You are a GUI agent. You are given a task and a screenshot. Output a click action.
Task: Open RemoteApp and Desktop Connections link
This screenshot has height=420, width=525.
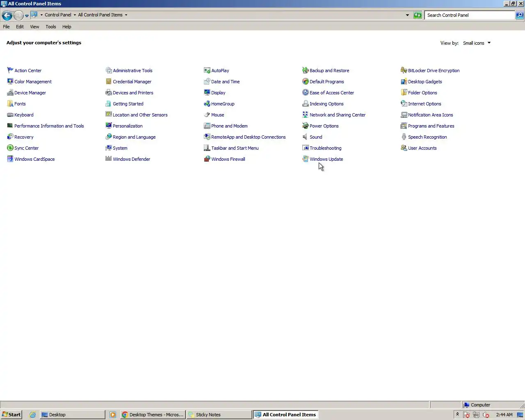(x=248, y=137)
